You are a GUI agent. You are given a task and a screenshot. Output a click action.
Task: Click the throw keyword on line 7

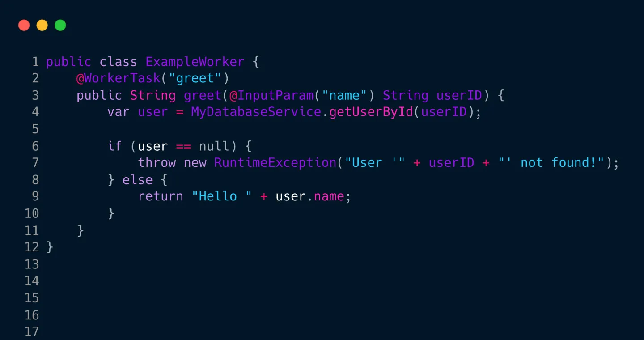[157, 162]
